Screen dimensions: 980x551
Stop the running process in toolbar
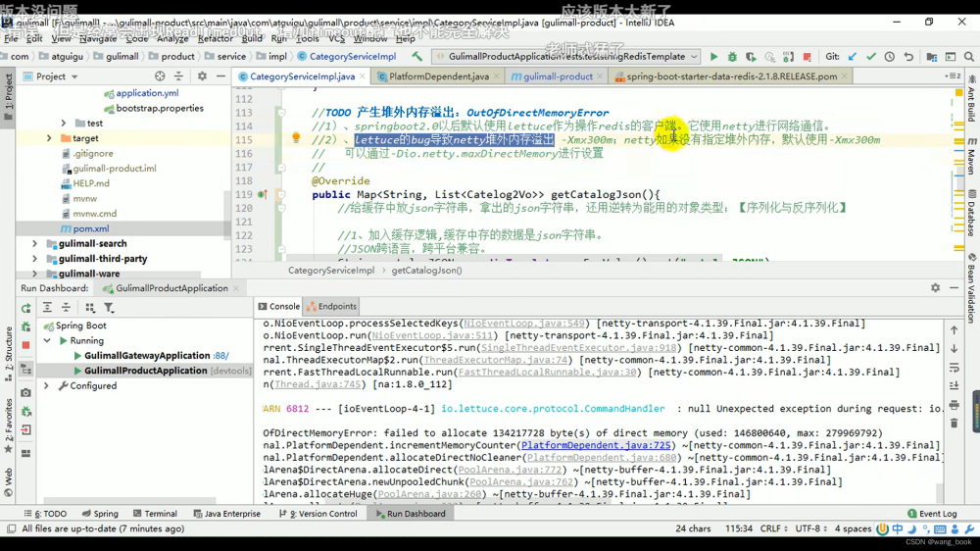click(807, 56)
